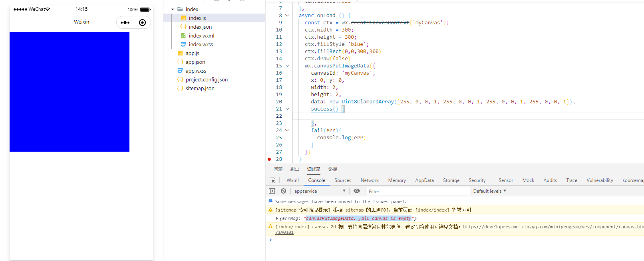Open the Default levels dropdown
644x261 pixels.
[x=489, y=191]
